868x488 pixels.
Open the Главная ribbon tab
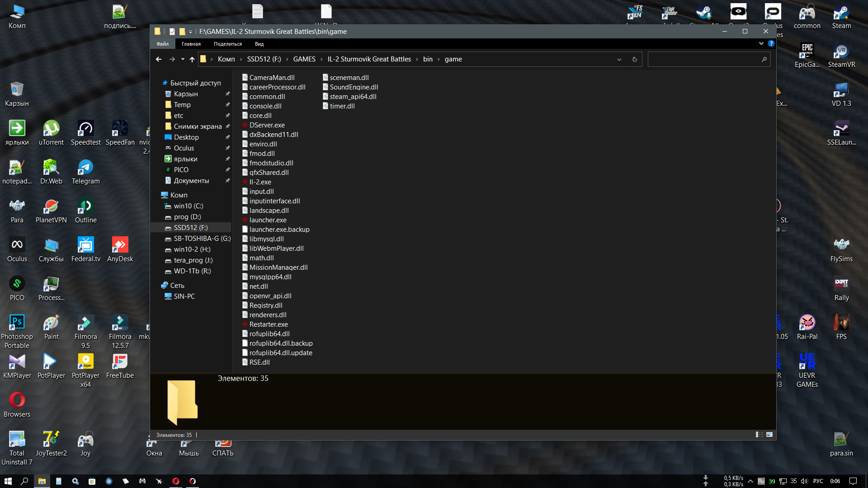click(x=191, y=44)
